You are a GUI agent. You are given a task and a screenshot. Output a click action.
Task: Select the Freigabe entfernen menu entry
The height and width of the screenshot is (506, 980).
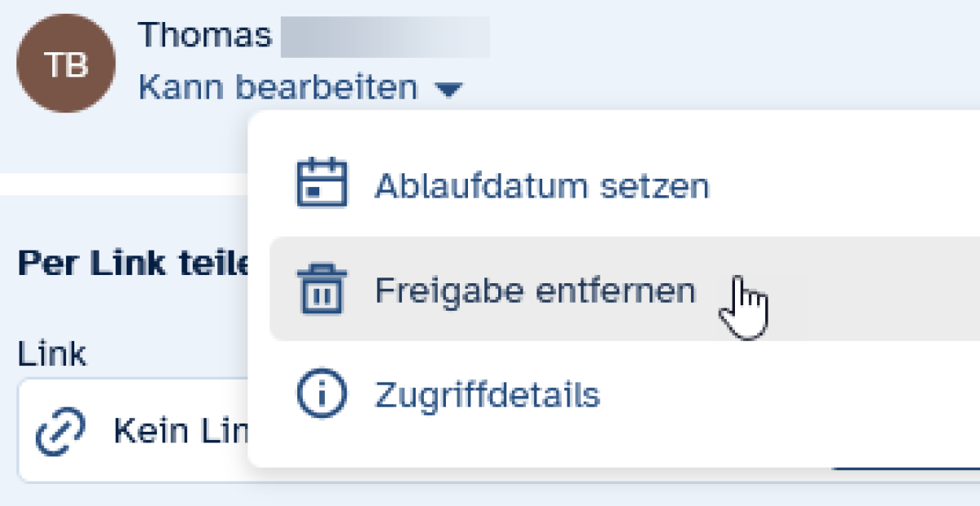click(535, 290)
